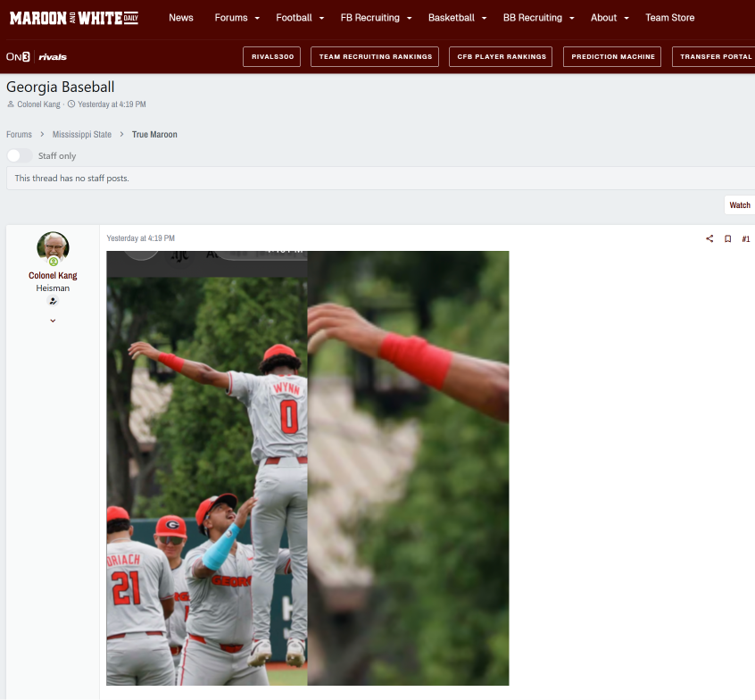The width and height of the screenshot is (755, 700).
Task: Open the BB Recruiting menu item
Action: click(533, 18)
